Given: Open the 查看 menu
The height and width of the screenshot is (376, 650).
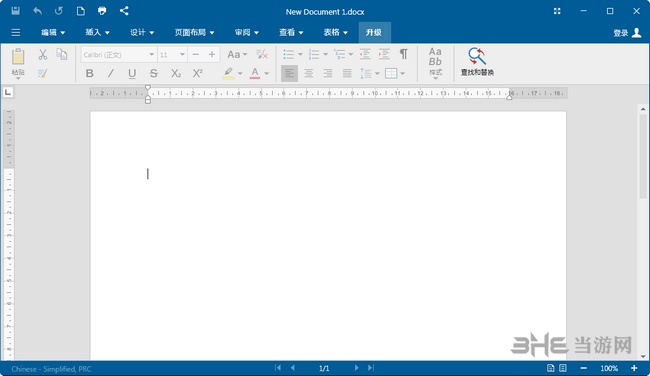Looking at the screenshot, I should tap(291, 32).
